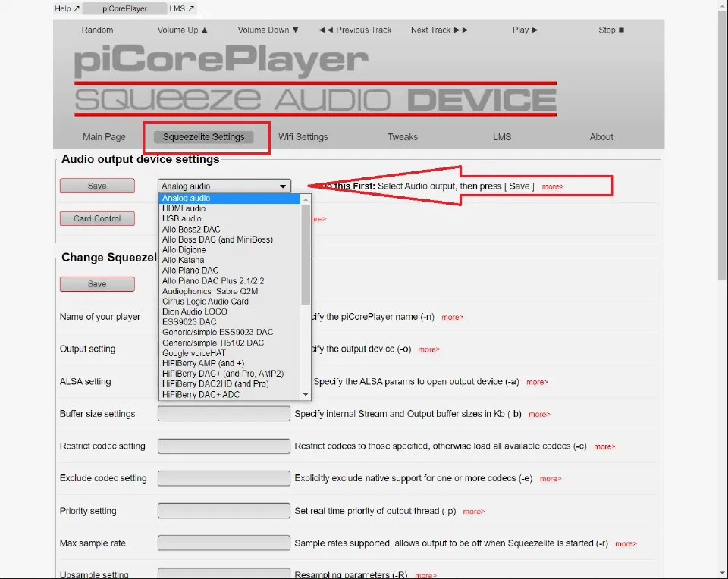Viewport: 728px width, 579px height.
Task: Skip to Next Track
Action: coord(439,30)
